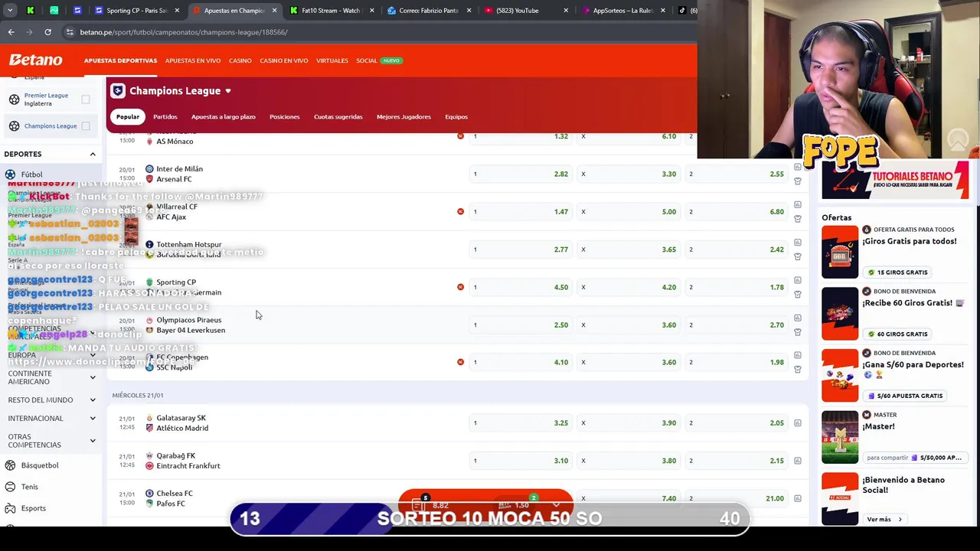Open statistics icon for FC Copenhagen match
The height and width of the screenshot is (551, 980).
797,355
